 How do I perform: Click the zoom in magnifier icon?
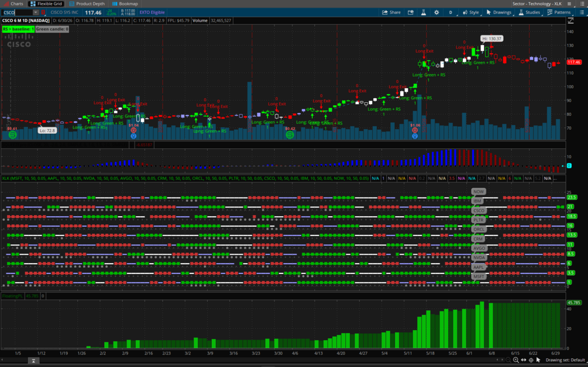(x=516, y=360)
